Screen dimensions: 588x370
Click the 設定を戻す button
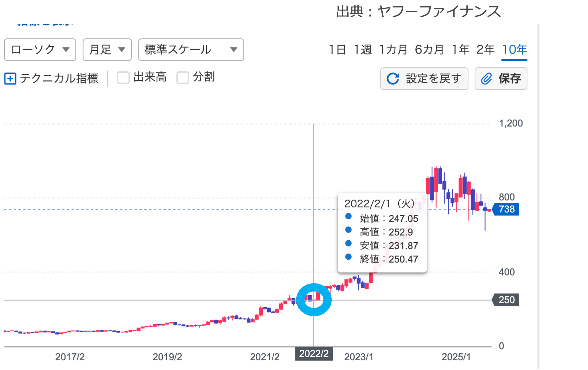click(x=424, y=79)
